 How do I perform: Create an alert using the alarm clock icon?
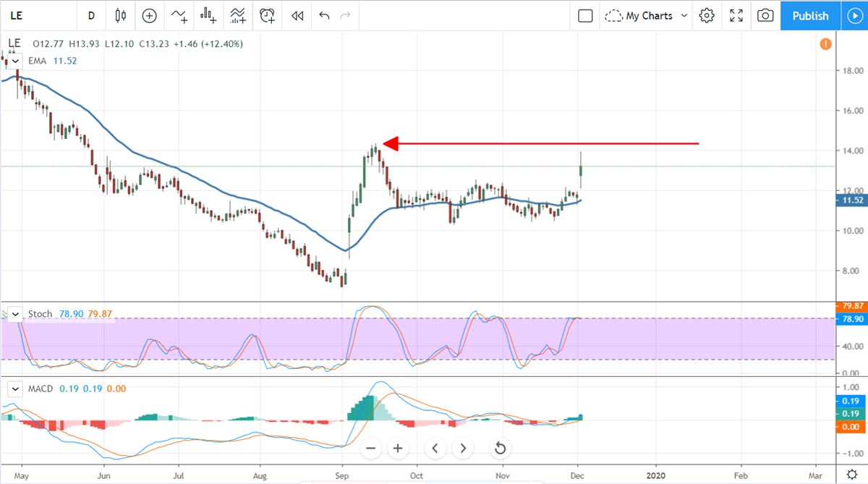pos(267,15)
